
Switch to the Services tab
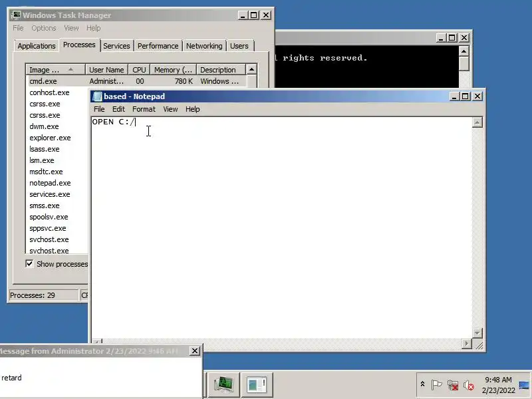116,46
